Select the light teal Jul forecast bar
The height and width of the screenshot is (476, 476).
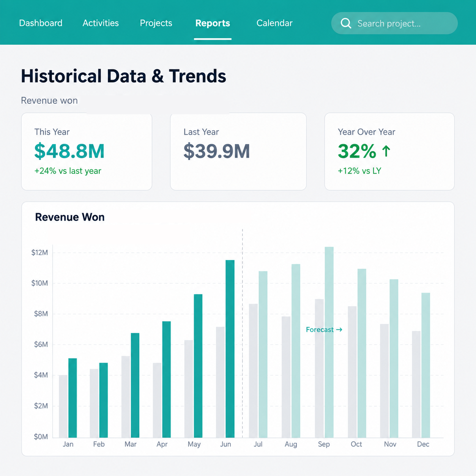click(263, 355)
